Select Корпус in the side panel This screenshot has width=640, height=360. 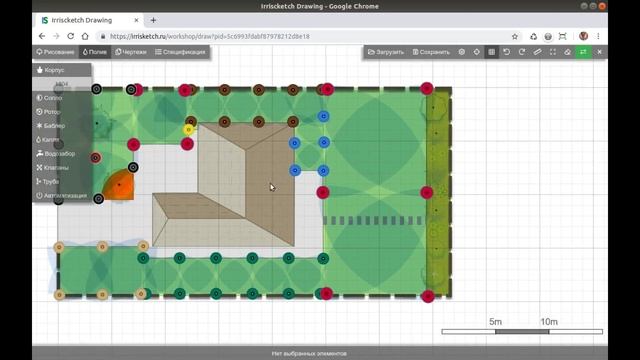[x=62, y=70]
